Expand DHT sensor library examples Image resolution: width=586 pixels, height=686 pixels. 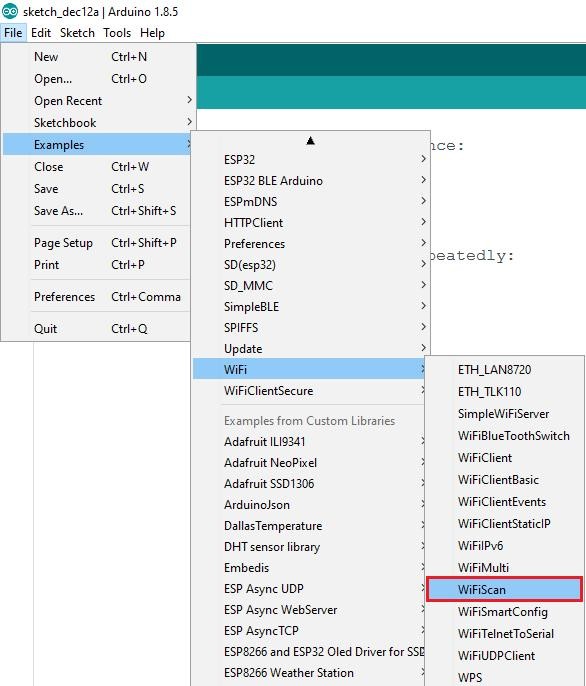pos(309,546)
